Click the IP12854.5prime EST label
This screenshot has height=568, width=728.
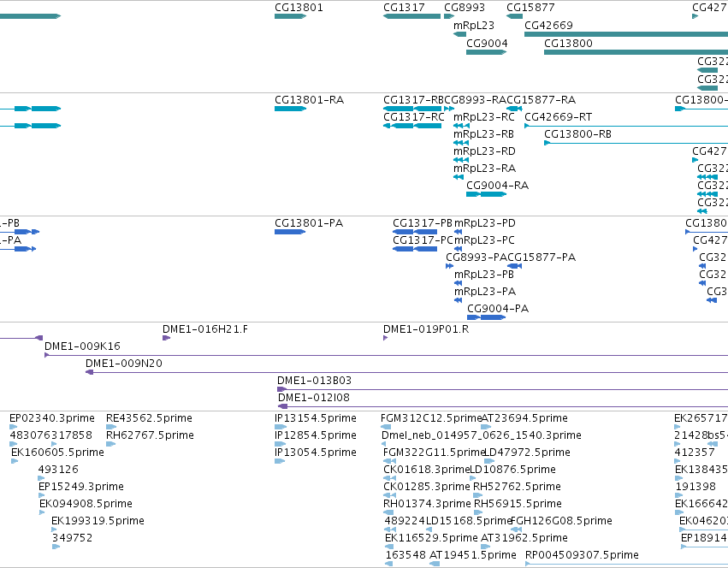click(x=316, y=435)
